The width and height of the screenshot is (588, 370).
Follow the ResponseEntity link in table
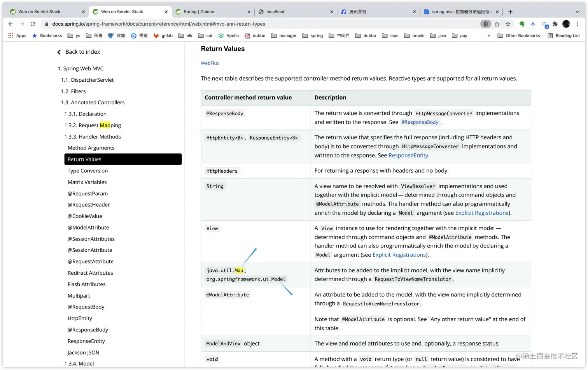coord(408,155)
